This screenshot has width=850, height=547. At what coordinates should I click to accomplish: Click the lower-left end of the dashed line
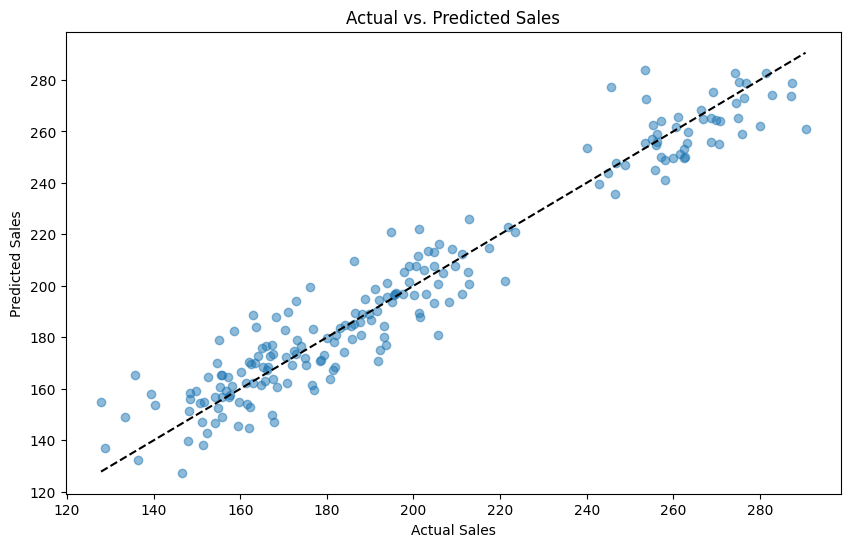pos(101,471)
